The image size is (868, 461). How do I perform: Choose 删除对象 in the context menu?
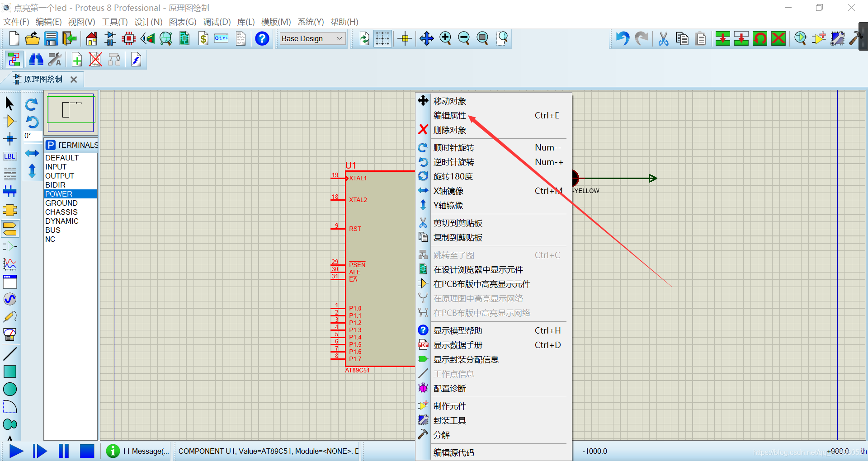(494, 130)
